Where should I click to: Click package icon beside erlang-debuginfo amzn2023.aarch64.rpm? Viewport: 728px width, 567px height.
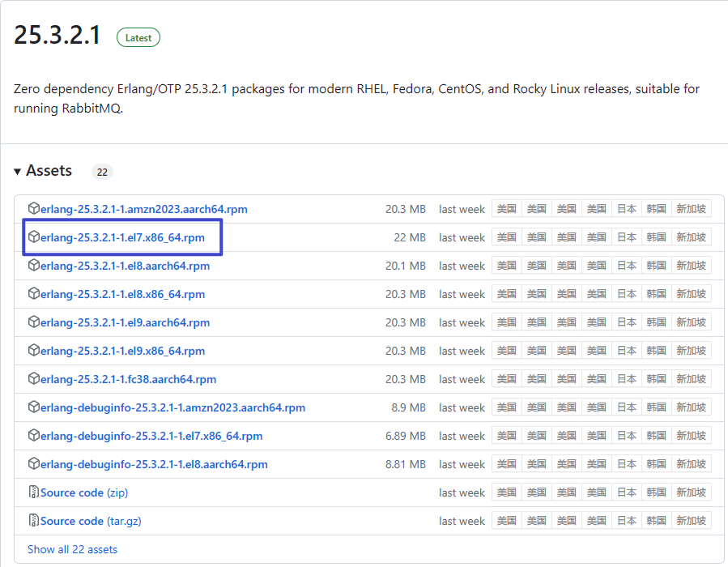click(34, 407)
